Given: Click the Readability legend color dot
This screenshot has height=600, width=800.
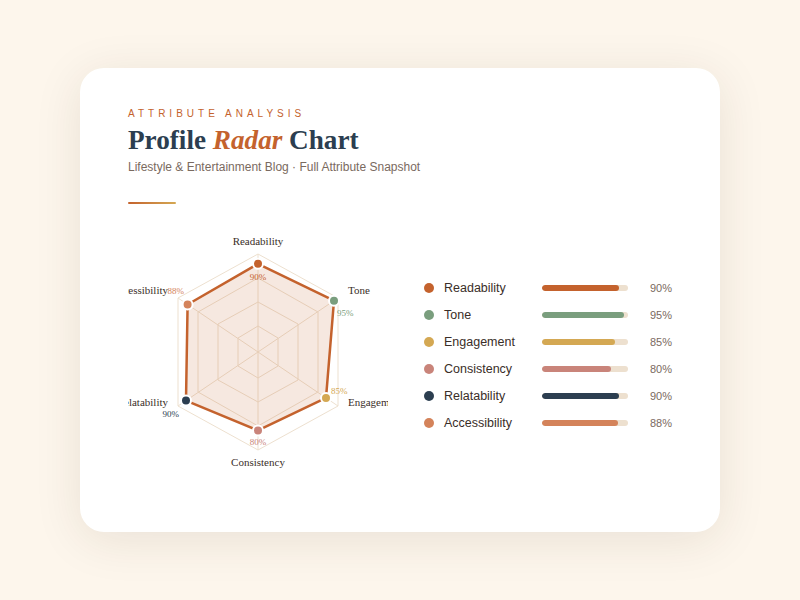Looking at the screenshot, I should (429, 288).
